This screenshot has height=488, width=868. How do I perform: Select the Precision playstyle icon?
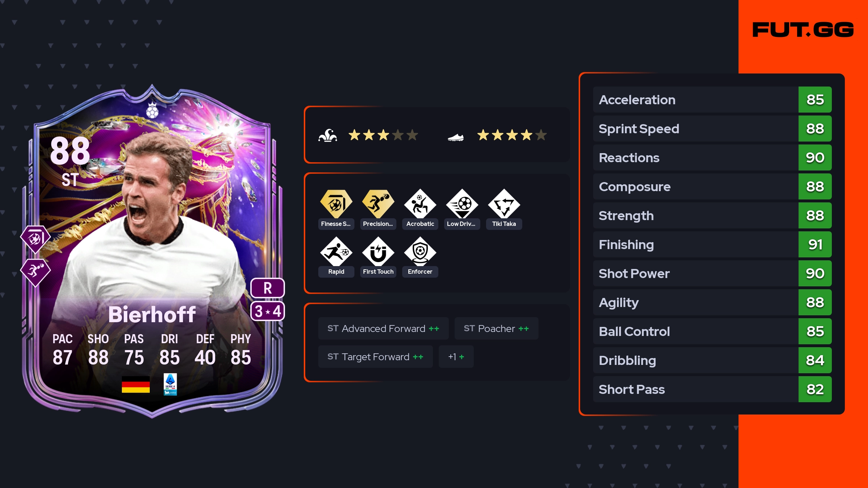(x=378, y=204)
